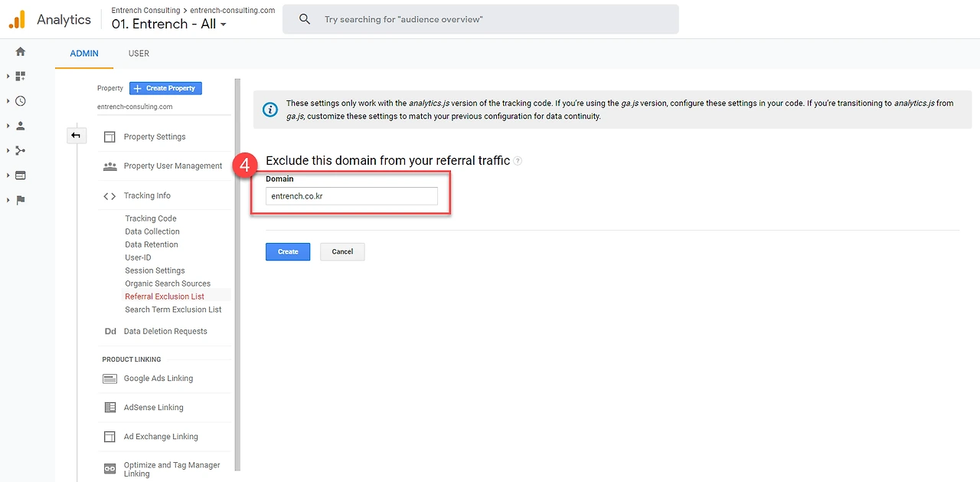Click the Property User Management people icon
Screen dimensions: 980x482
(x=109, y=166)
